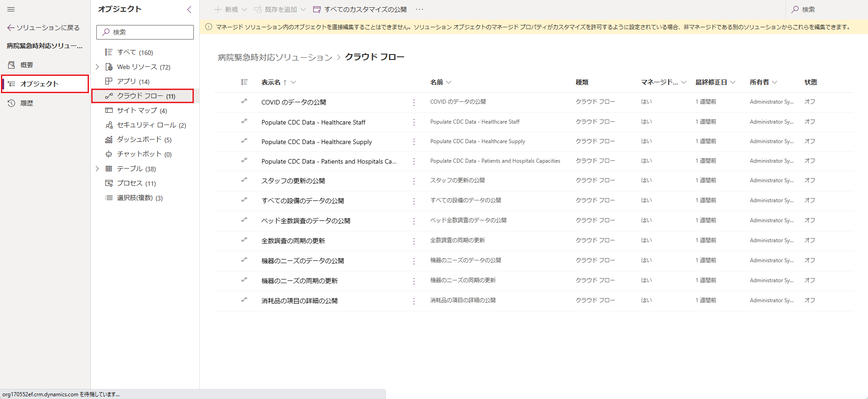This screenshot has height=399, width=868.
Task: Open more options for 機器のニーズの同期の更新
Action: pos(414,281)
